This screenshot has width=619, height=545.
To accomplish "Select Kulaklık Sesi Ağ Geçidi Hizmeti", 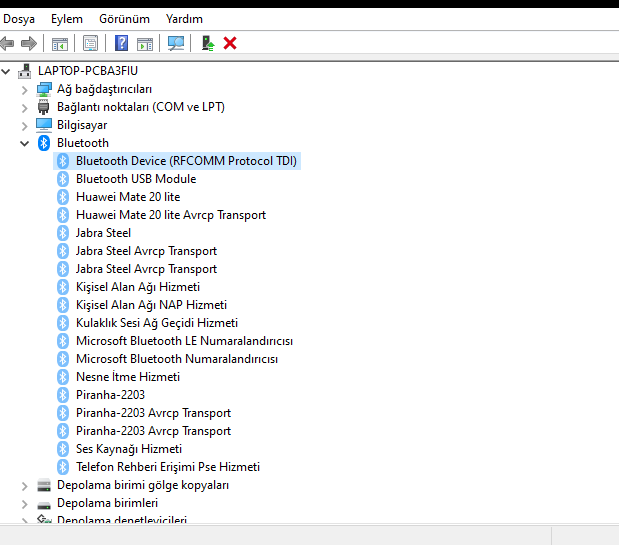I will pyautogui.click(x=157, y=323).
